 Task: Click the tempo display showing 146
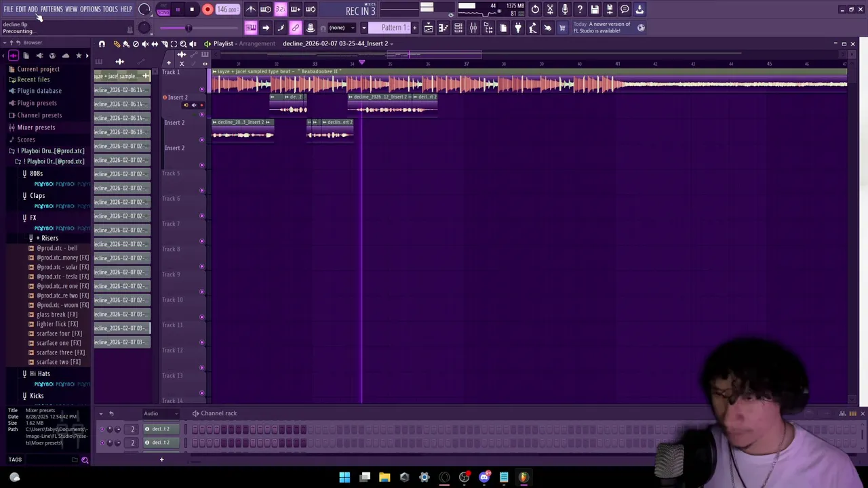pos(227,9)
